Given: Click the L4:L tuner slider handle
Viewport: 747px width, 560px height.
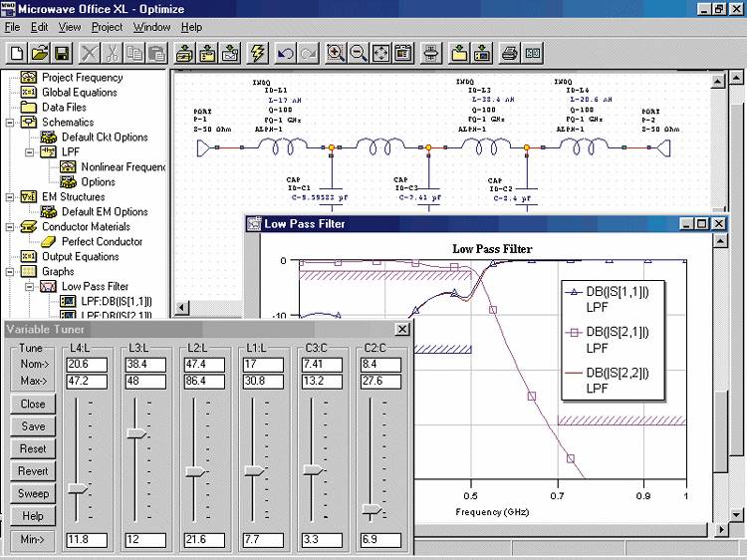Looking at the screenshot, I should (x=78, y=489).
